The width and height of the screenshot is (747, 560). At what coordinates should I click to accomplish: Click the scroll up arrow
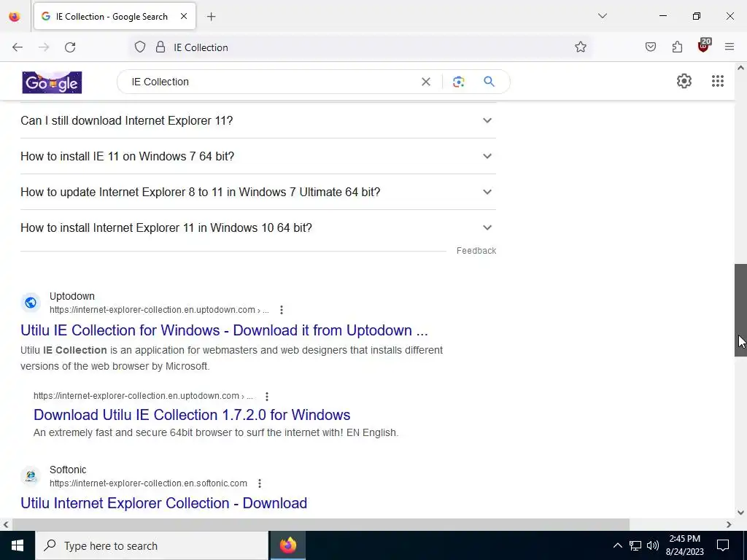[740, 68]
